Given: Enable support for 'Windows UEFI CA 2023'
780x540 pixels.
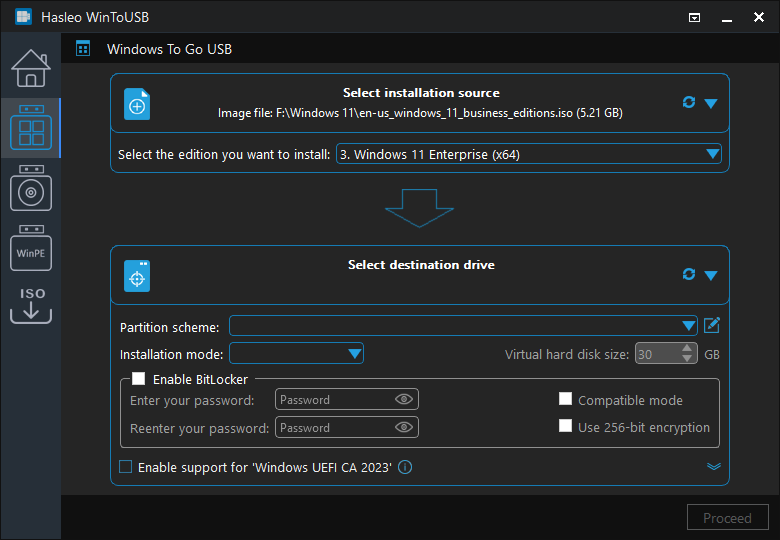Looking at the screenshot, I should click(x=125, y=467).
